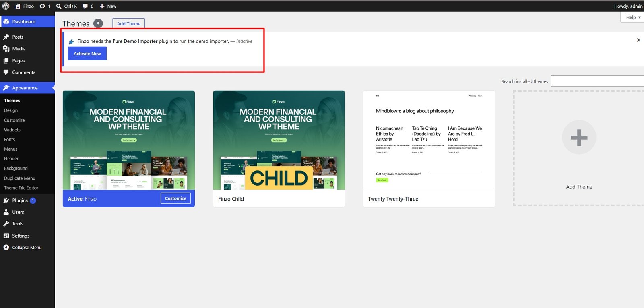Screen dimensions: 644x308
Task: Go to the Media menu label
Action: point(19,49)
